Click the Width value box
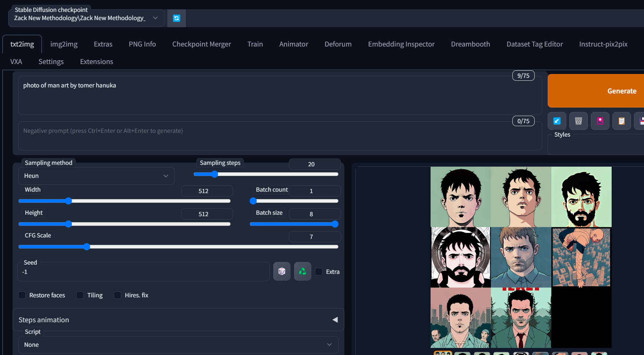Image resolution: width=644 pixels, height=355 pixels. coord(207,191)
